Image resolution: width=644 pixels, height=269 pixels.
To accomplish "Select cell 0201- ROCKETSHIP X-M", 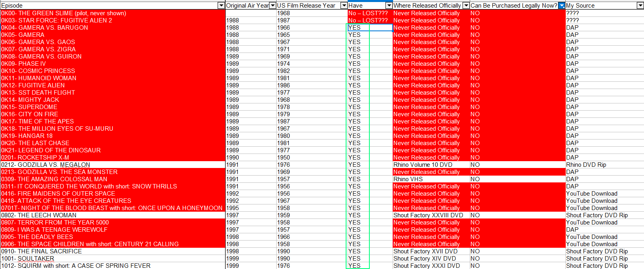I will (x=113, y=158).
